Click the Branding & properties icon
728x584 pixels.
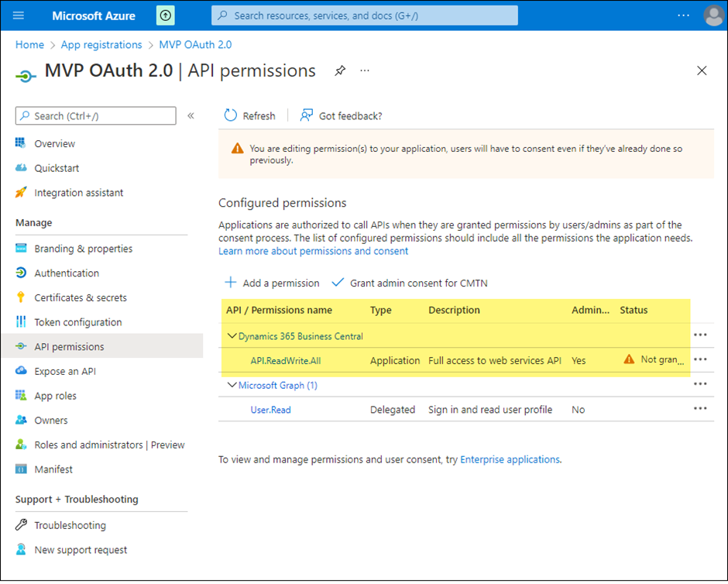[x=21, y=248]
